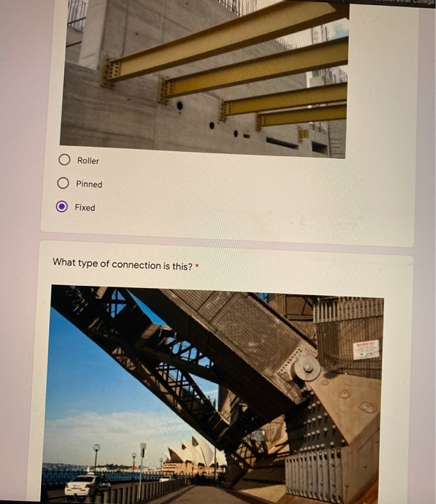
Task: Click the yellow steel beams photo
Action: pos(204,77)
